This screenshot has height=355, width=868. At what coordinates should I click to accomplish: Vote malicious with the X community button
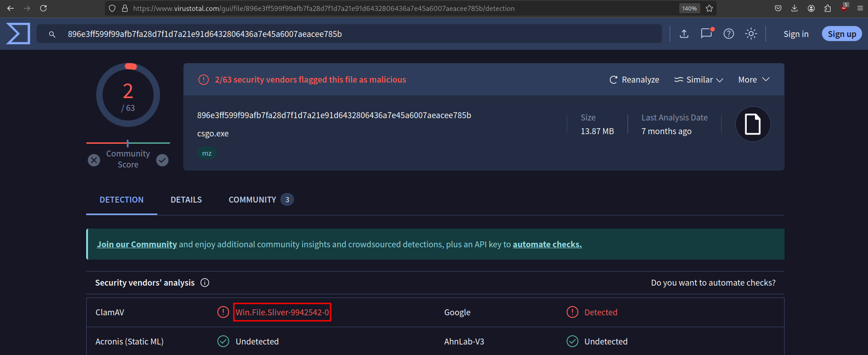(x=94, y=160)
